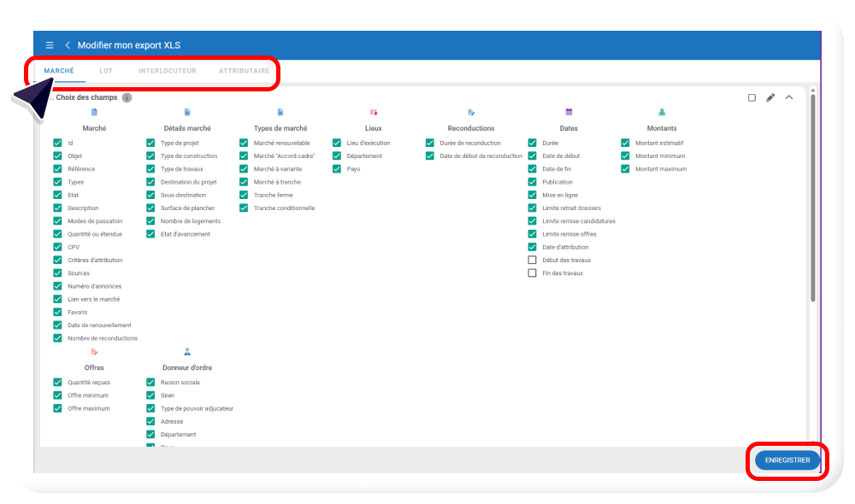Click the info icon next to Choix des champs

(127, 97)
